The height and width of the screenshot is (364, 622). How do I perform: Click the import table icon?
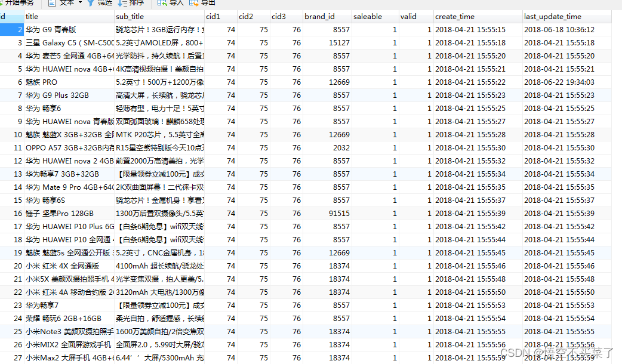(x=162, y=3)
